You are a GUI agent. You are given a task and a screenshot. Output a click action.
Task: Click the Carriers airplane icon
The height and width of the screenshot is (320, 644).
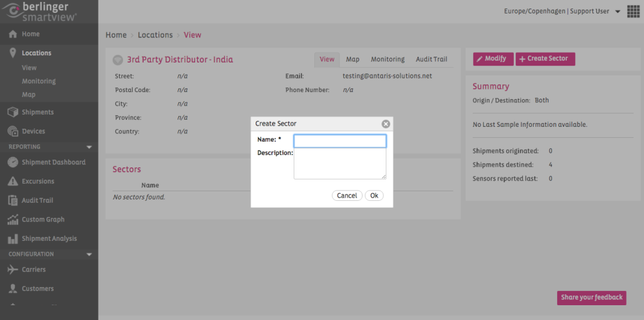coord(13,270)
